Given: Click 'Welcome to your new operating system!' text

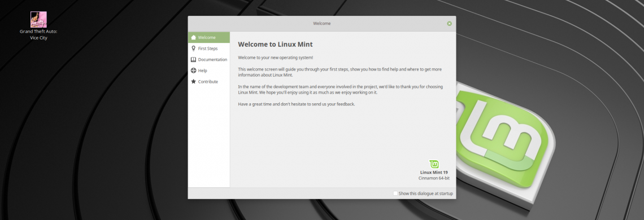Looking at the screenshot, I should [x=276, y=58].
